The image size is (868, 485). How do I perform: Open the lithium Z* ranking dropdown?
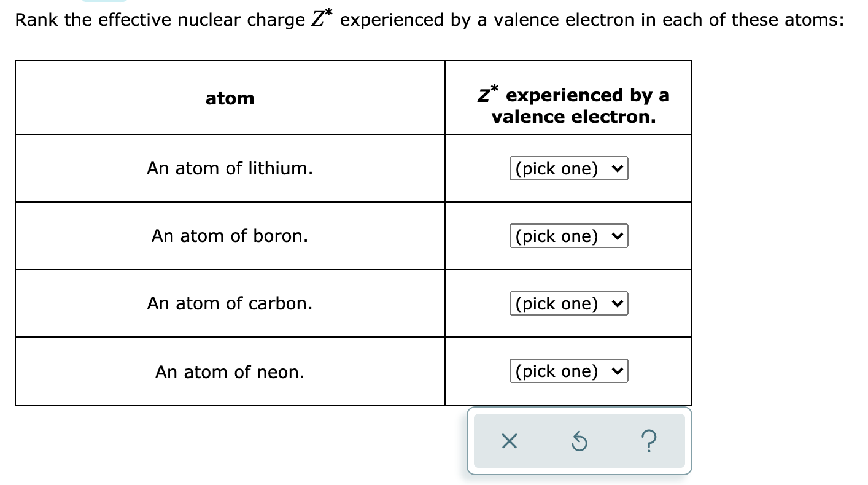(569, 168)
